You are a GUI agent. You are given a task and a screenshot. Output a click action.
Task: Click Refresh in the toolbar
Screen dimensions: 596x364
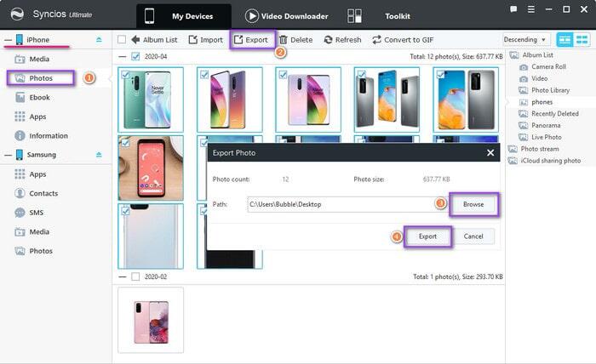(342, 39)
